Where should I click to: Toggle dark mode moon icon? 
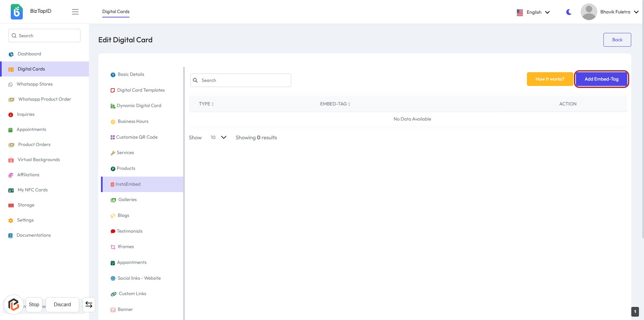coord(569,12)
